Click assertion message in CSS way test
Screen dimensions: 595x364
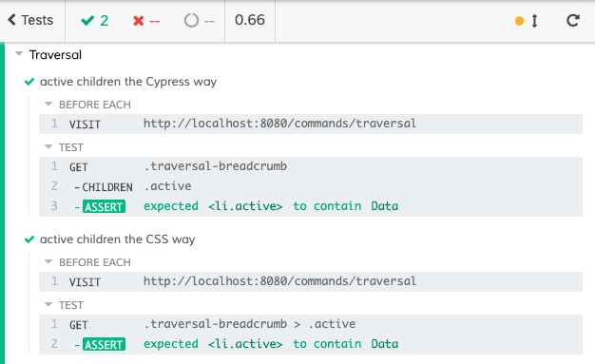(271, 344)
